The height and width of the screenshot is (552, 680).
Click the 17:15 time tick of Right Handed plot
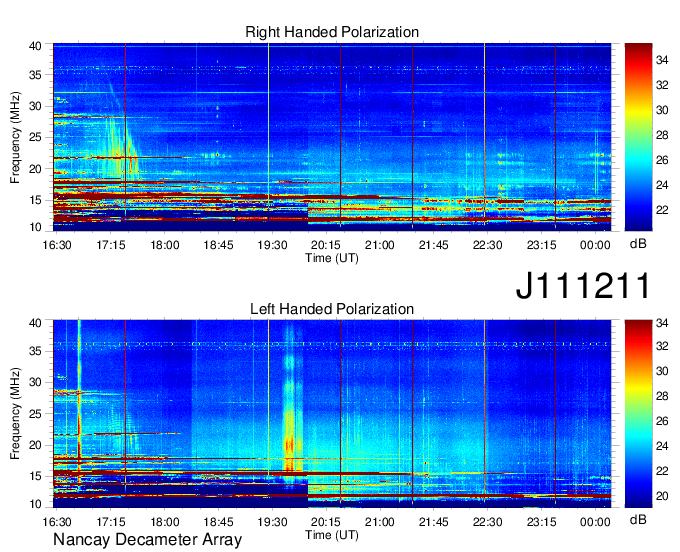click(x=111, y=245)
